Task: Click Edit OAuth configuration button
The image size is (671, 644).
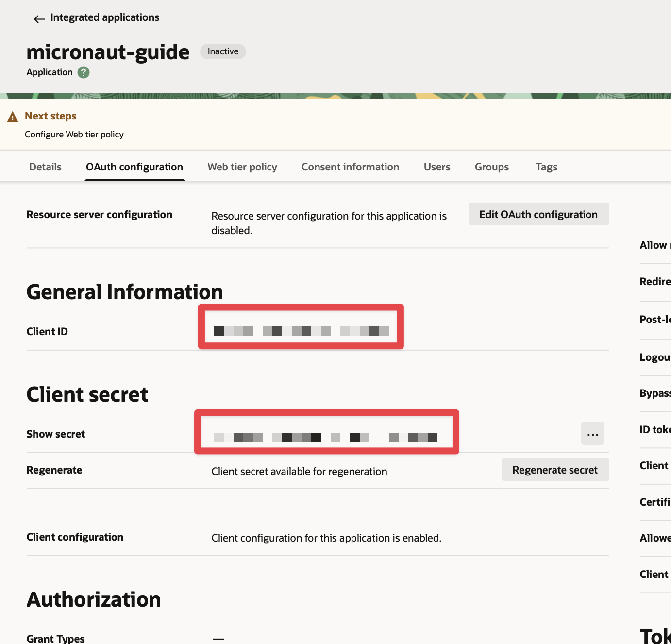Action: (x=538, y=215)
